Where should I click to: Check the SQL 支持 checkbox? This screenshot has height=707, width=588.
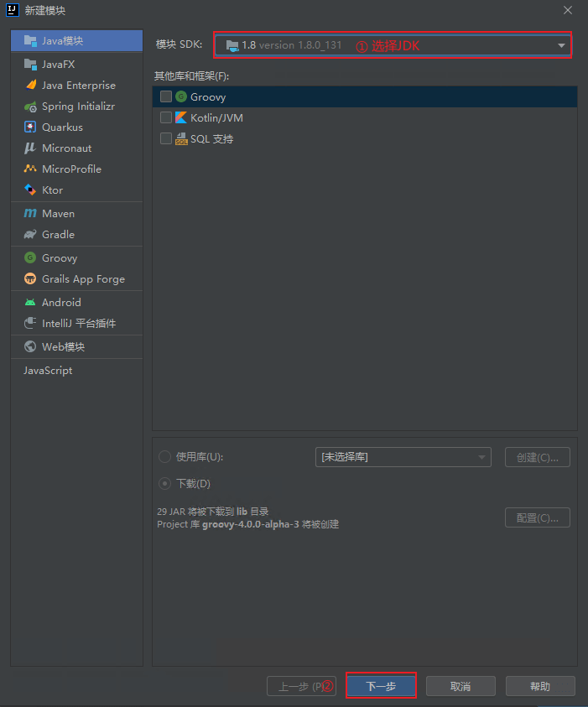coord(166,138)
